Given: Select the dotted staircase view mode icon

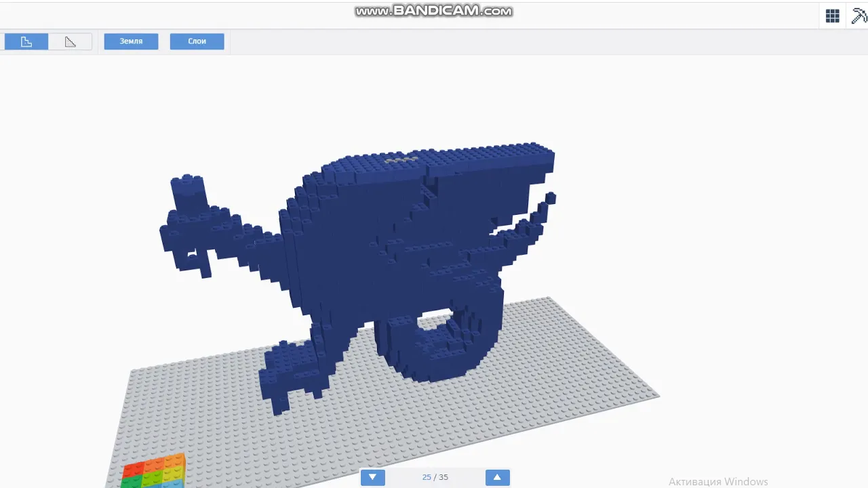Looking at the screenshot, I should [71, 42].
